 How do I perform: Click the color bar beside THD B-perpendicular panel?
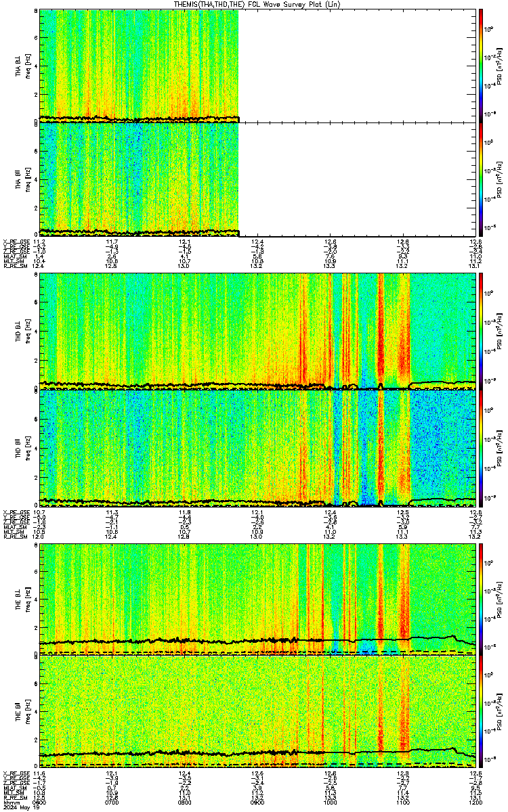(481, 331)
